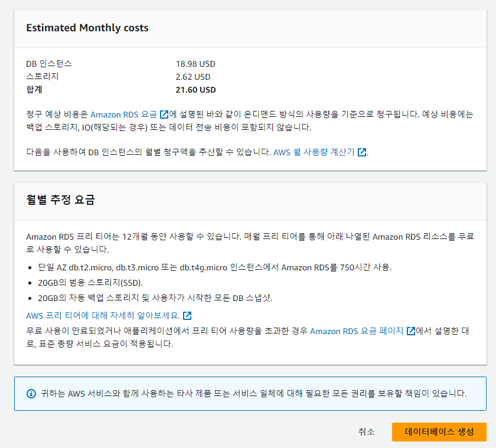
Task: Open the Amazon RDS 요금 페이지 link
Action: (x=357, y=331)
